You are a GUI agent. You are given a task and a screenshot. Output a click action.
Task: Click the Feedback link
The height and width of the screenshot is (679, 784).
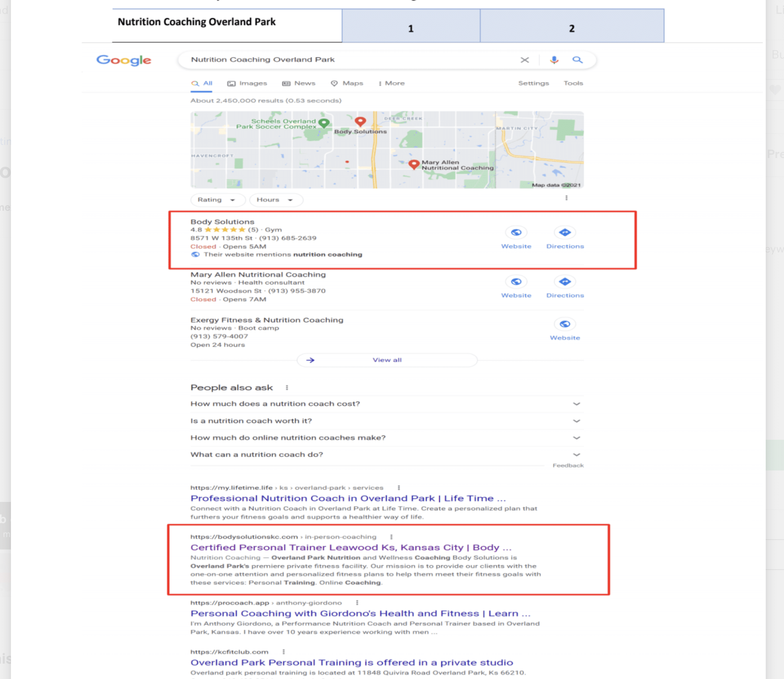coord(568,466)
